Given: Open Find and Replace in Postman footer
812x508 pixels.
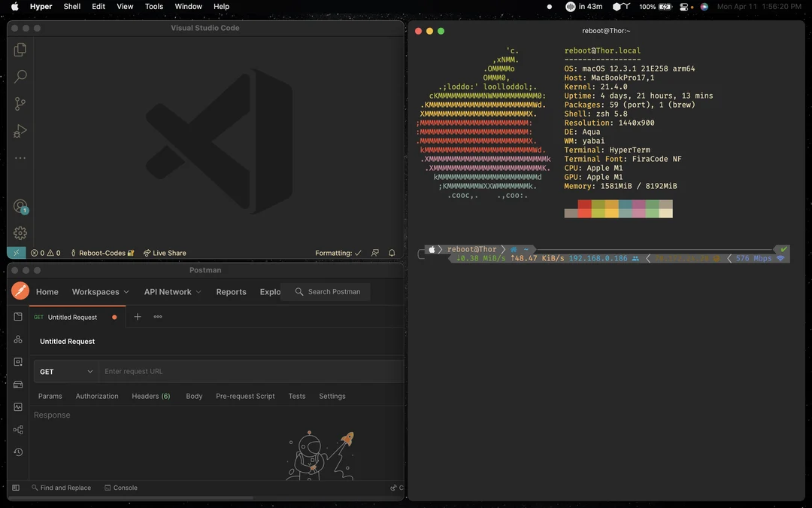Looking at the screenshot, I should 60,488.
